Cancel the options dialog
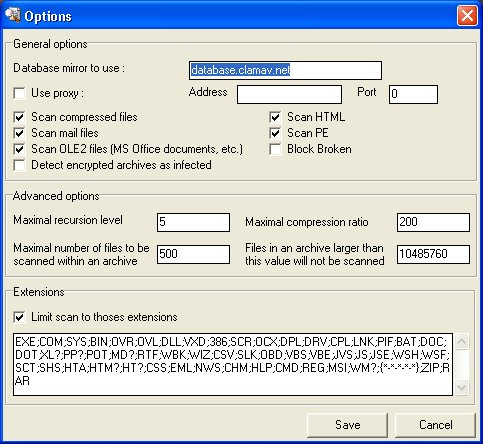The image size is (483, 444). pyautogui.click(x=435, y=425)
